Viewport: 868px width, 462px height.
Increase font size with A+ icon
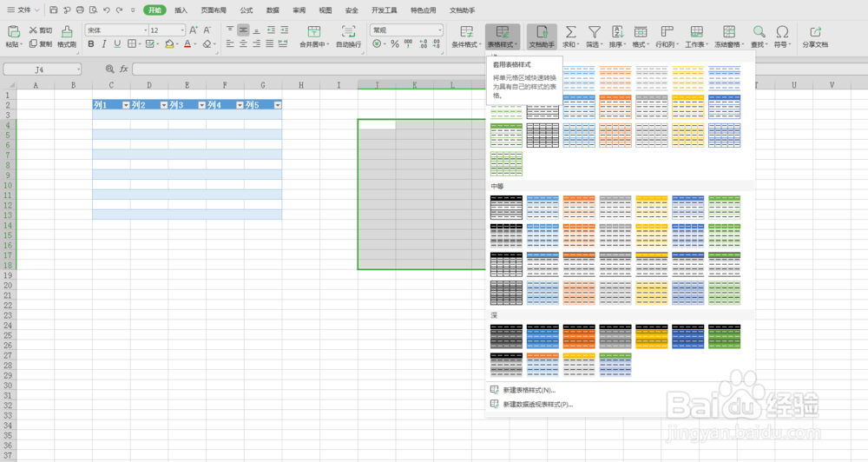click(x=194, y=30)
